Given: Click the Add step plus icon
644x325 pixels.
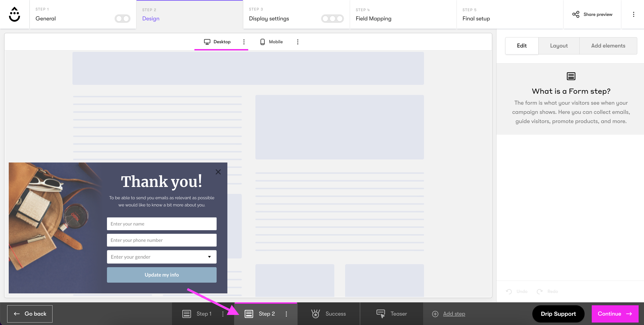Looking at the screenshot, I should (435, 314).
